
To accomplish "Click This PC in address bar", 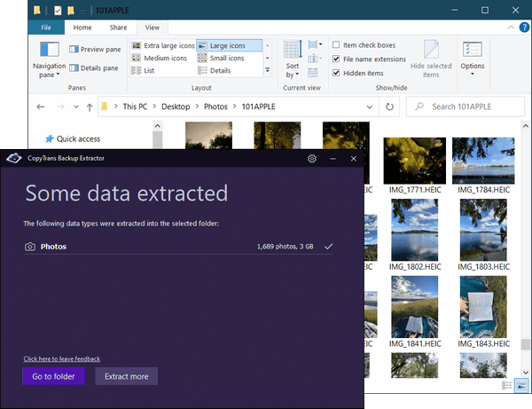I will [x=135, y=106].
